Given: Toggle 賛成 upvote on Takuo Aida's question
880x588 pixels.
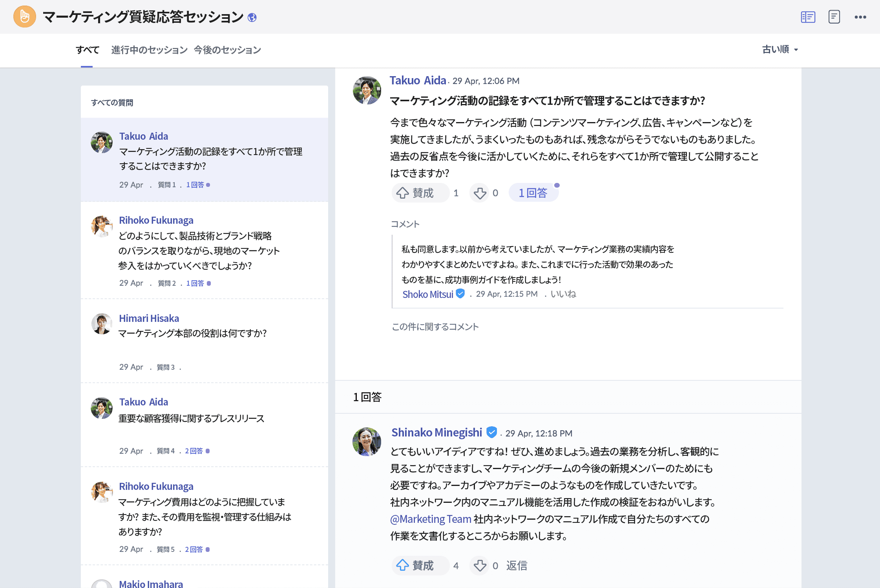Looking at the screenshot, I should coord(420,193).
